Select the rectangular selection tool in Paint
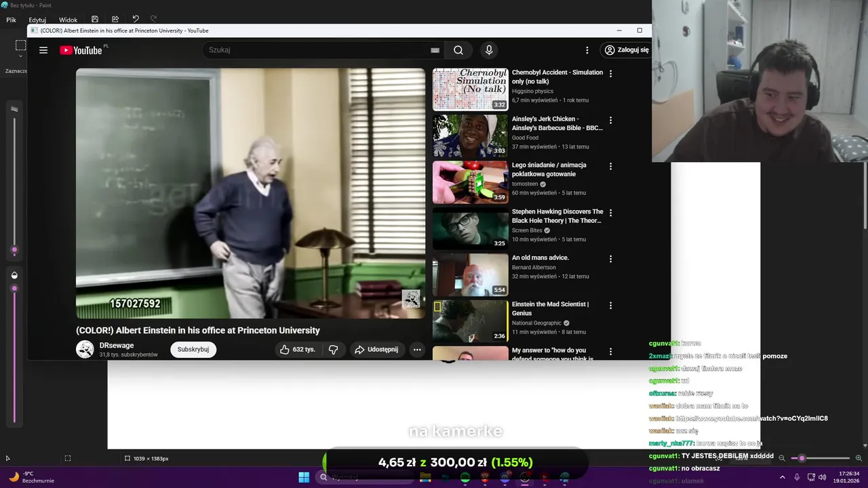Image resolution: width=868 pixels, height=488 pixels. 21,45
